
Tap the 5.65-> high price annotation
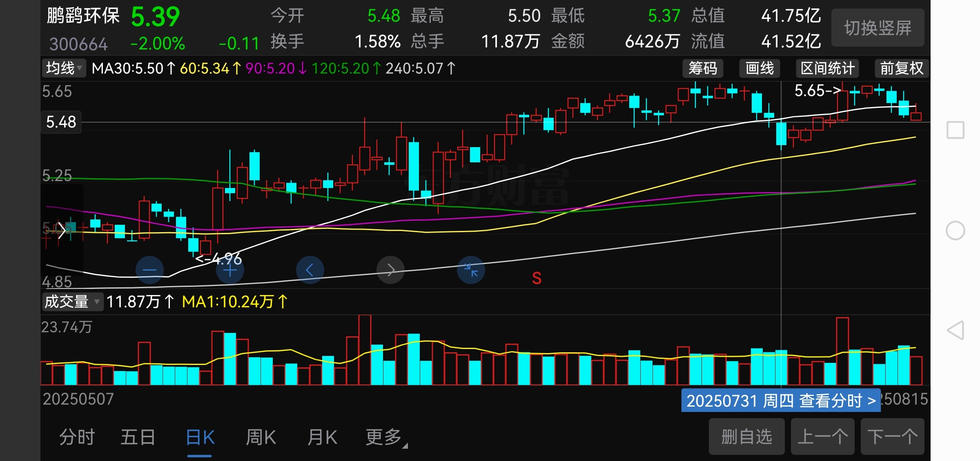(818, 91)
